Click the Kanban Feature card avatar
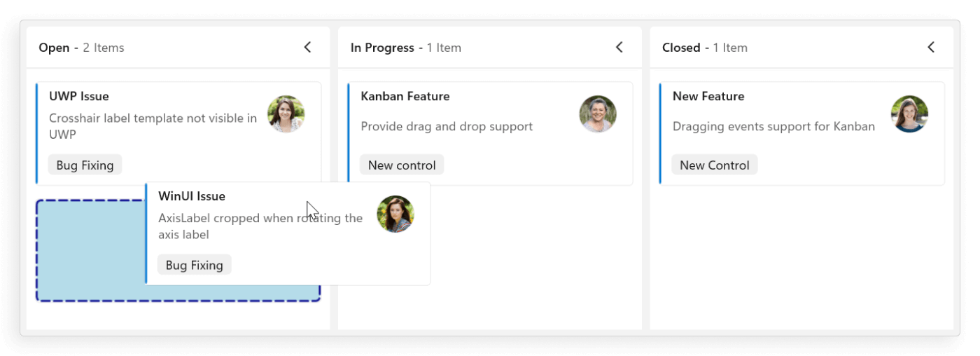Viewport: 980px width, 356px height. pyautogui.click(x=598, y=114)
